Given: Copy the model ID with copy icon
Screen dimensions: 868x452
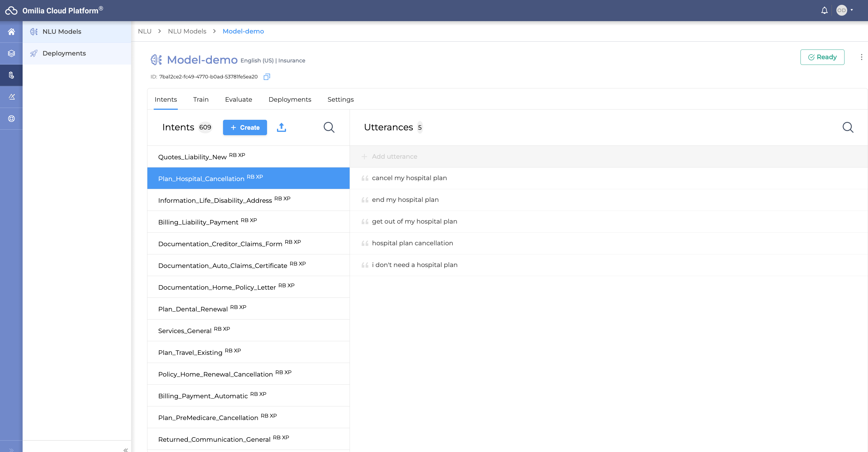Looking at the screenshot, I should tap(266, 77).
